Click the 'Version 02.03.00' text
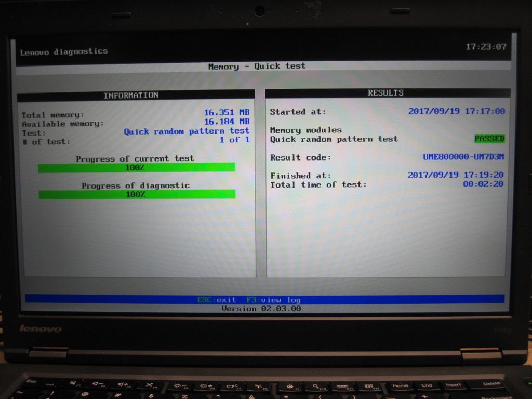The image size is (532, 399). [261, 309]
